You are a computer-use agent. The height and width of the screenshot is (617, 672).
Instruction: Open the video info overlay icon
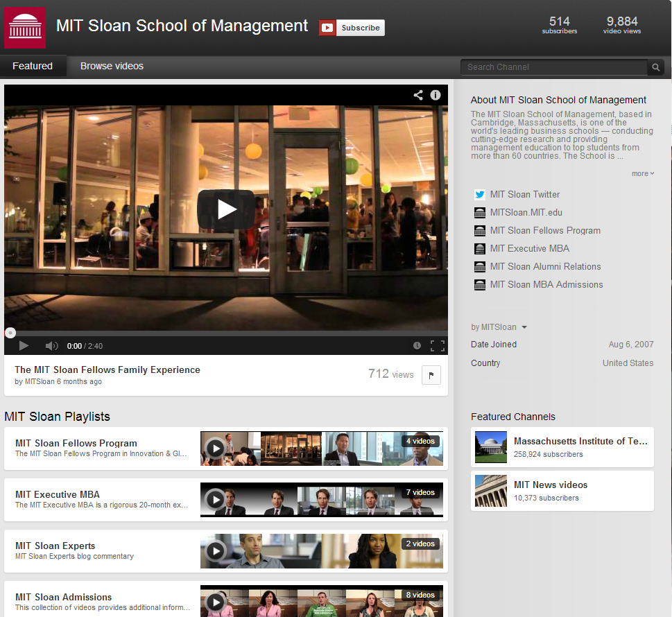tap(436, 95)
